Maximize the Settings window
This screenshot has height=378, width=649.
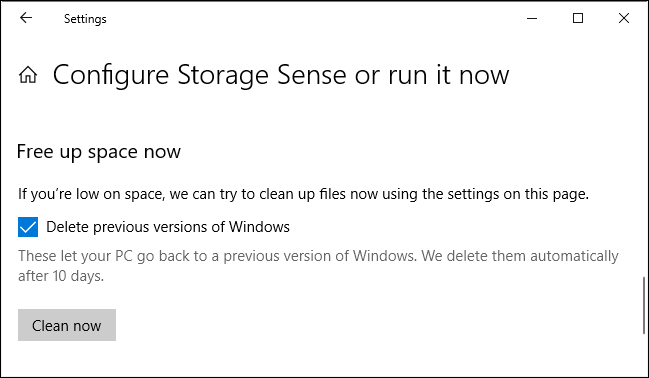point(578,18)
